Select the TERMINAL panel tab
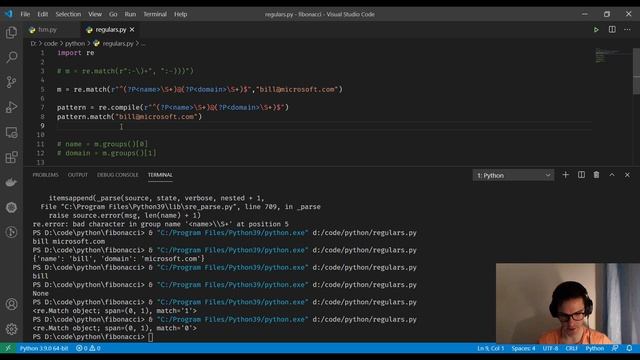This screenshot has width=640, height=360. click(160, 175)
